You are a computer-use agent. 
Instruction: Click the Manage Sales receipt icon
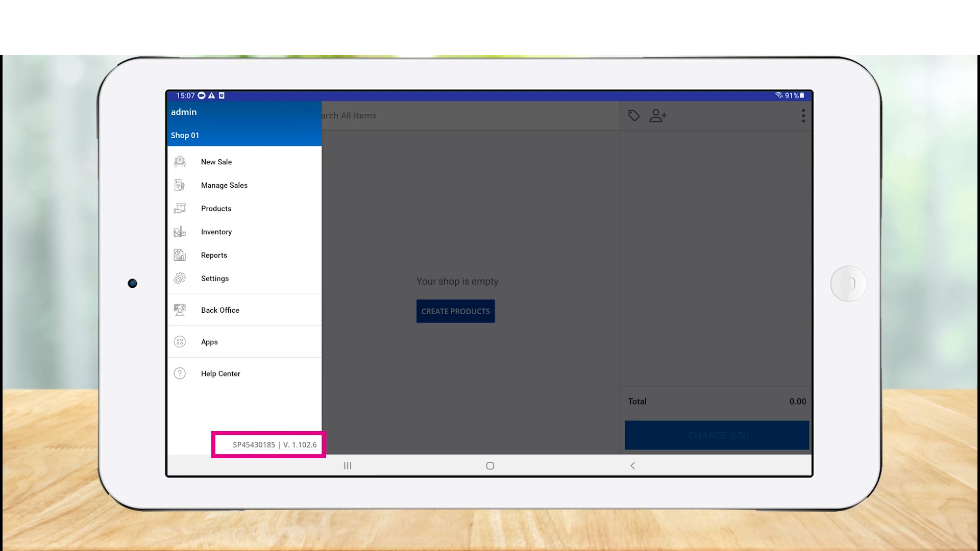coord(180,185)
